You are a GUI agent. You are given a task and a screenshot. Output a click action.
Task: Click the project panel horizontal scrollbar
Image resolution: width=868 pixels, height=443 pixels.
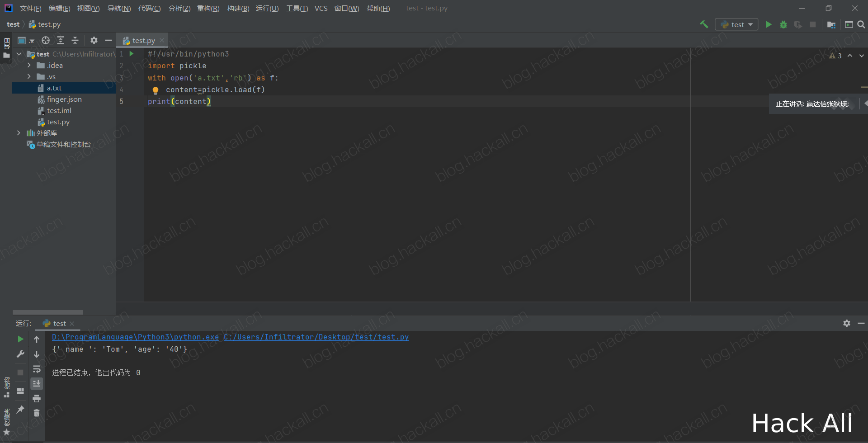(x=48, y=312)
